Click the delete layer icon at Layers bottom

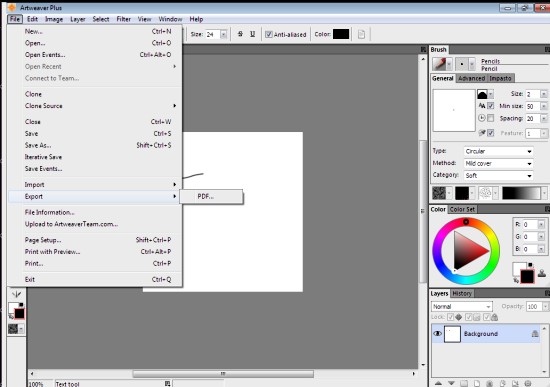pos(528,383)
